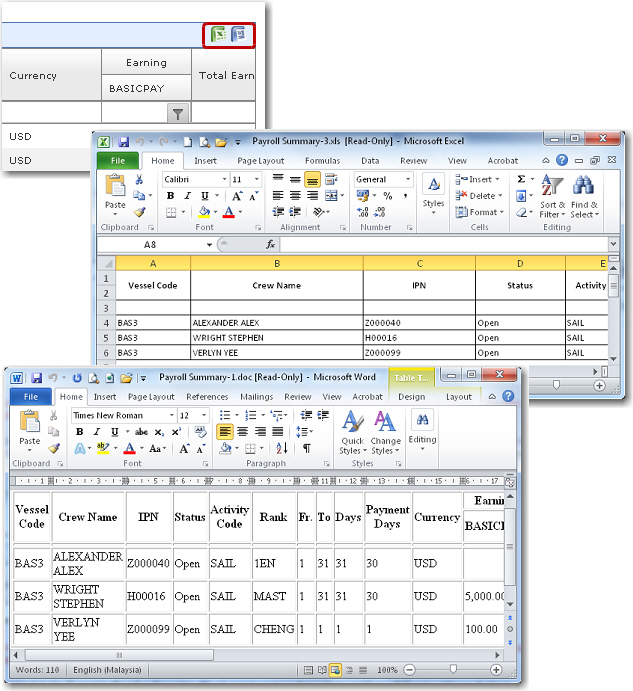
Task: Open Excel Page Layout tab
Action: [x=261, y=161]
